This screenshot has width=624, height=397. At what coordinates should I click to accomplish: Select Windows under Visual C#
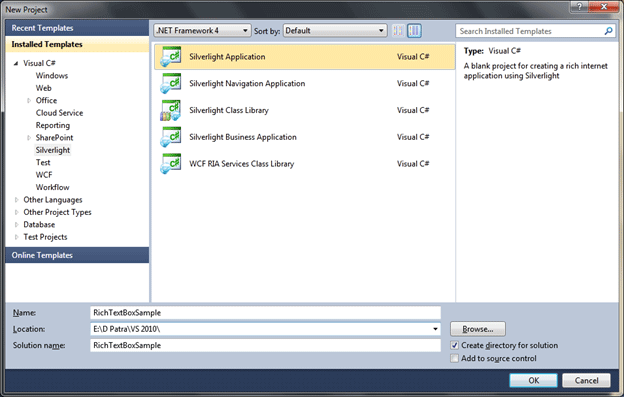[x=52, y=76]
